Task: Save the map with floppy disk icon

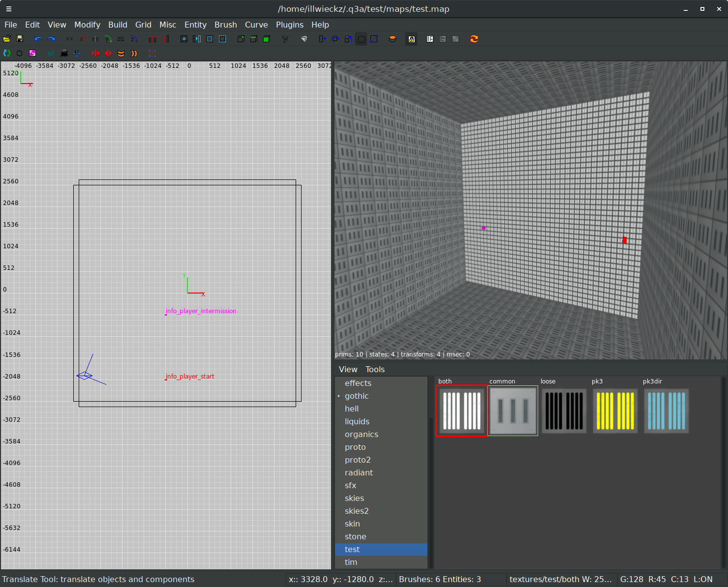Action: pos(20,39)
